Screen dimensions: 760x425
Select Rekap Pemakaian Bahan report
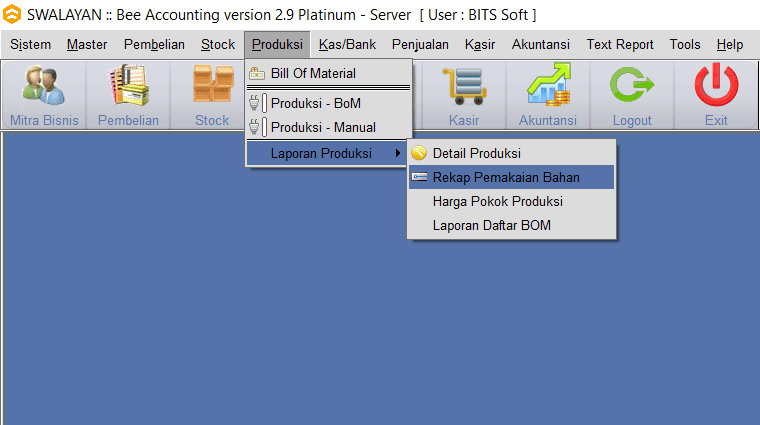(506, 177)
